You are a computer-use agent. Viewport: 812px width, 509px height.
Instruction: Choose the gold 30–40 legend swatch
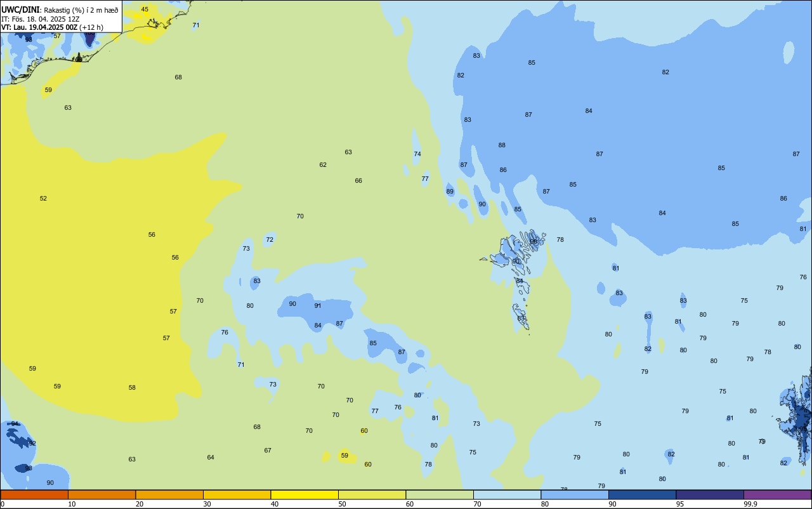pos(237,495)
